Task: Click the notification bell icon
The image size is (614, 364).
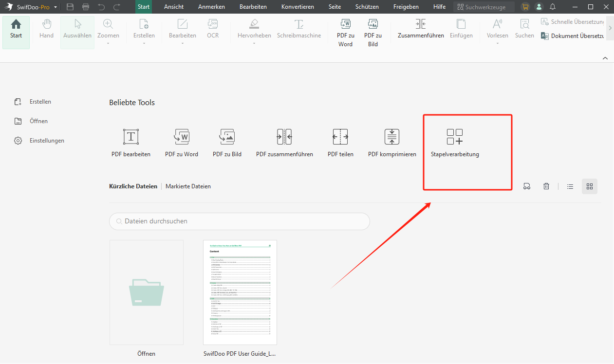Action: point(553,7)
